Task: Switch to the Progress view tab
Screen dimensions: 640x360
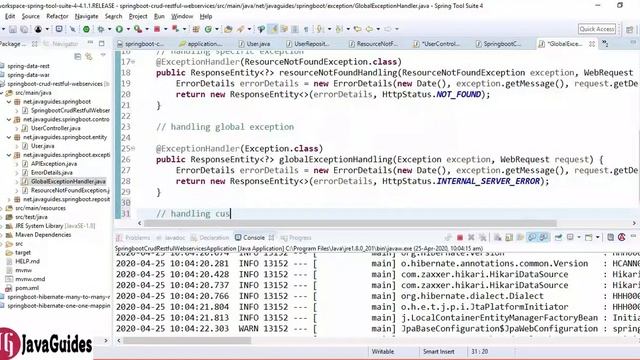Action: pyautogui.click(x=296, y=238)
